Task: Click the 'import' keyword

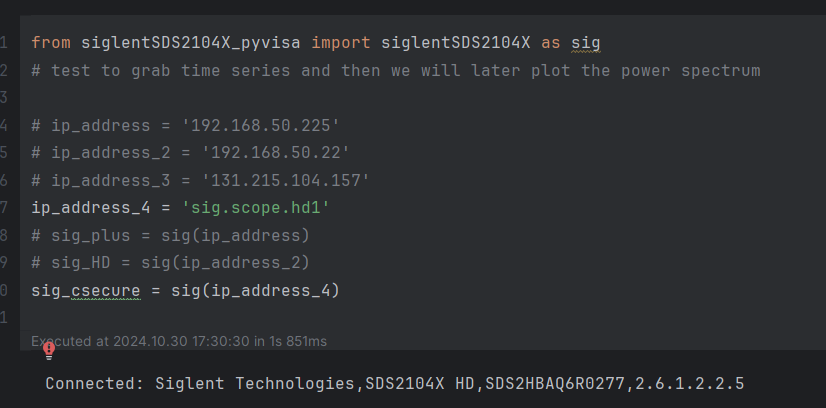Action: tap(341, 43)
